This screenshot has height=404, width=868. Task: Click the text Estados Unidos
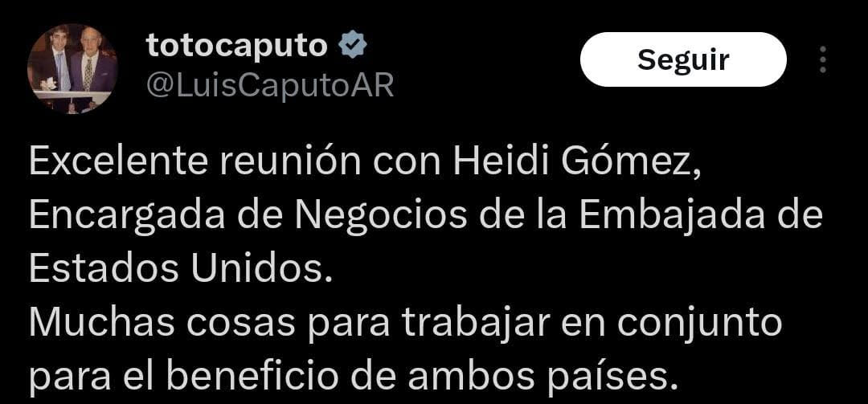pos(176,269)
